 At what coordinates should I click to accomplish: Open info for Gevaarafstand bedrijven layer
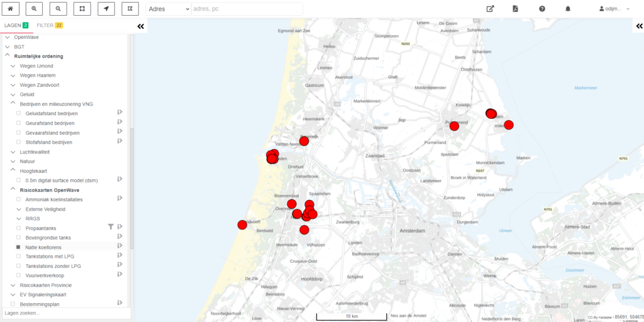(x=120, y=131)
